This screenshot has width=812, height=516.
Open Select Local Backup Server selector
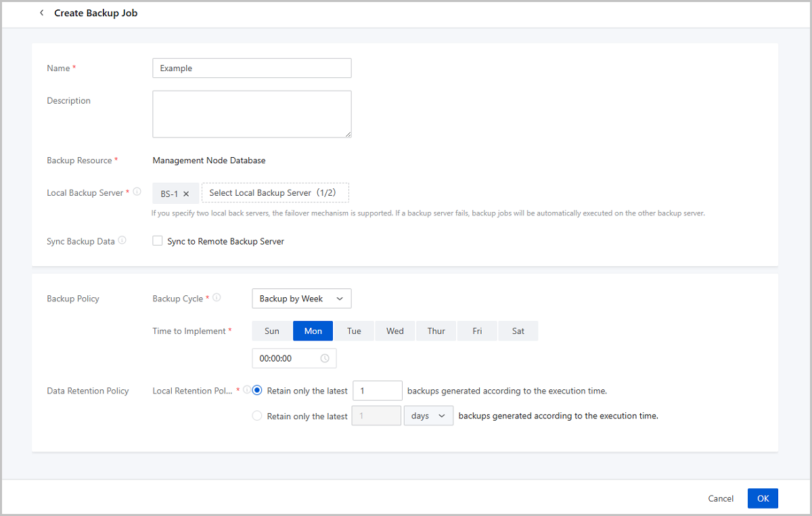pyautogui.click(x=275, y=193)
